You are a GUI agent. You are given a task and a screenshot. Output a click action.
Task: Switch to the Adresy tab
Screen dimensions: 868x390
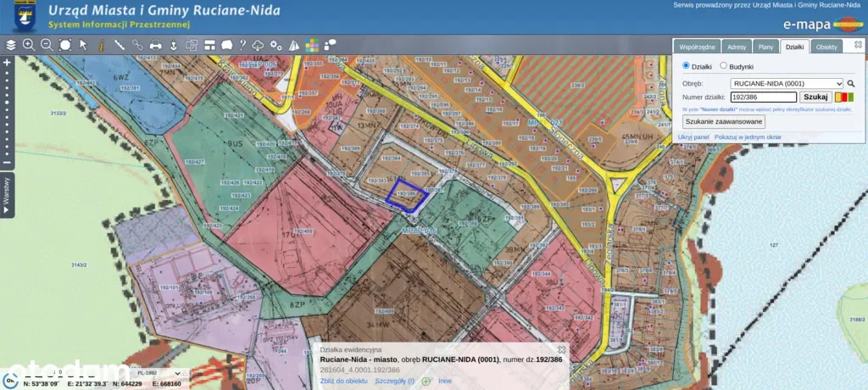click(x=737, y=47)
